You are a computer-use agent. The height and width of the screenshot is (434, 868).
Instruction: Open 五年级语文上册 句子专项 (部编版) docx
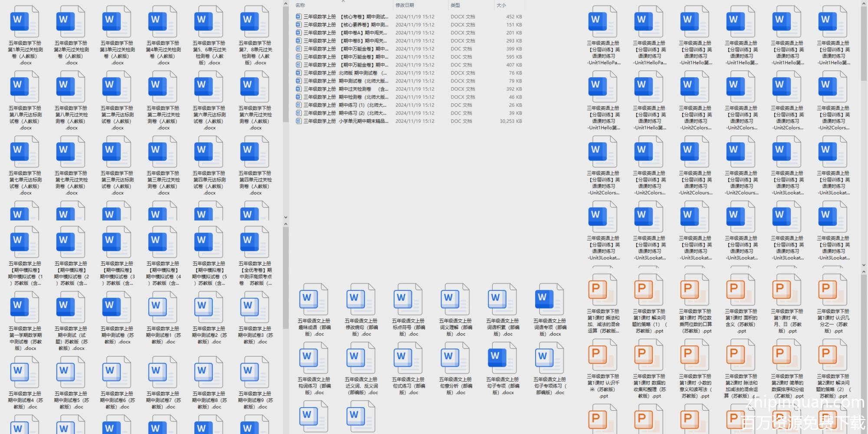pyautogui.click(x=502, y=358)
